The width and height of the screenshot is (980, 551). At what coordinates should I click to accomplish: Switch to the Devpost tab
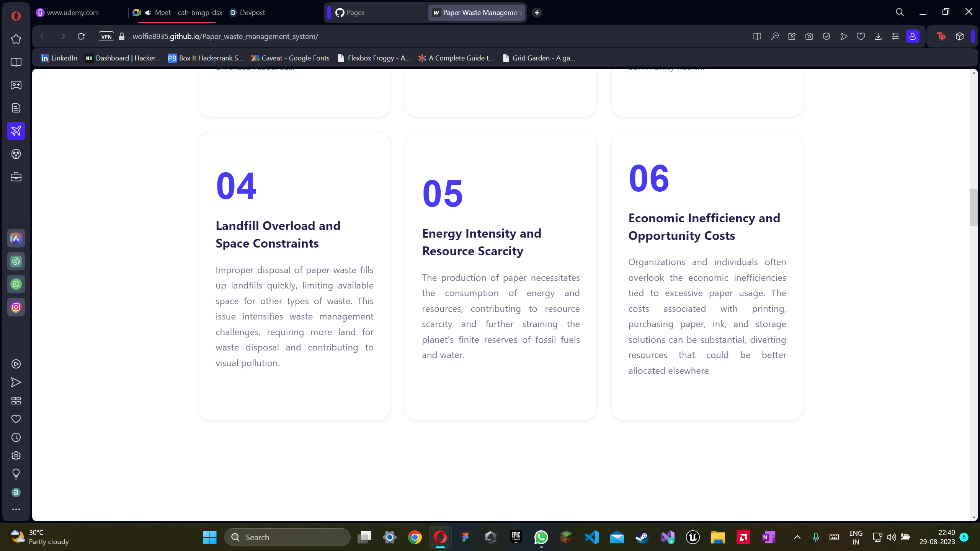(x=247, y=13)
